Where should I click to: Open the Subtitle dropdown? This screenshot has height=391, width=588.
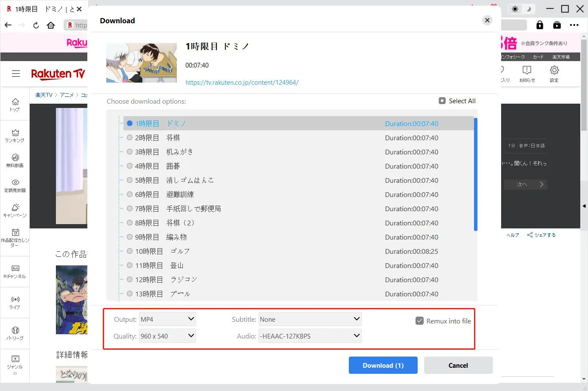click(x=310, y=319)
